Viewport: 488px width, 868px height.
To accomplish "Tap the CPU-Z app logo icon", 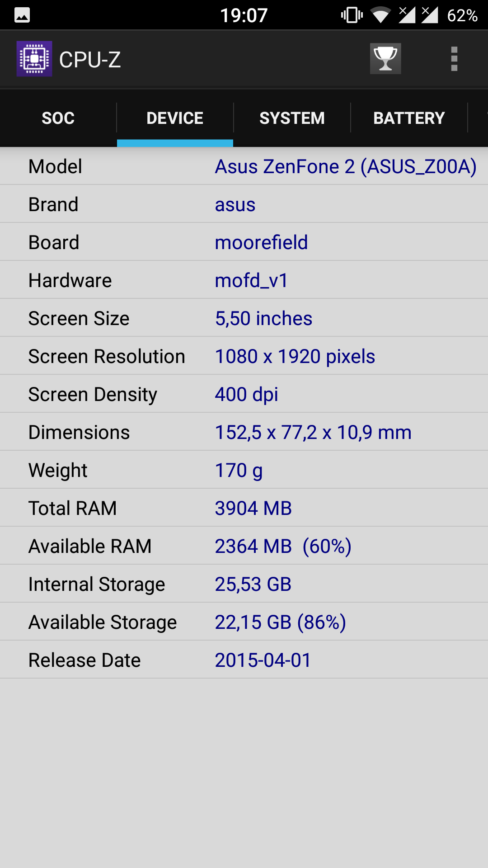I will pyautogui.click(x=34, y=59).
